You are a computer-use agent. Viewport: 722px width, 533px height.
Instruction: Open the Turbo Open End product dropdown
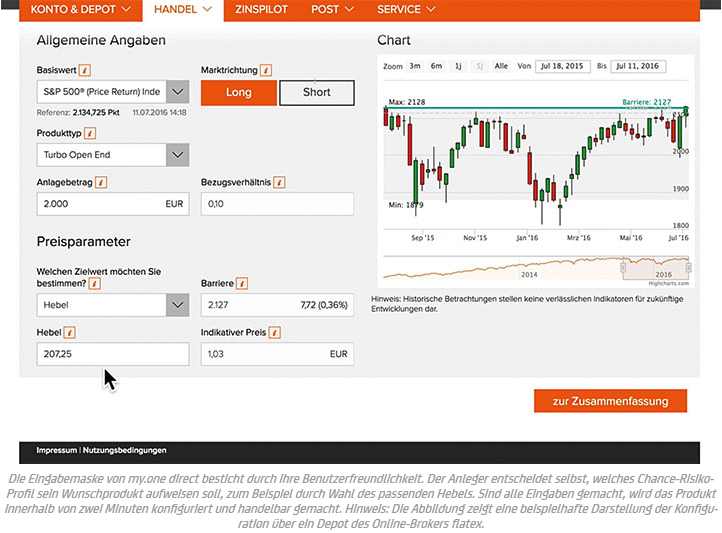point(176,155)
